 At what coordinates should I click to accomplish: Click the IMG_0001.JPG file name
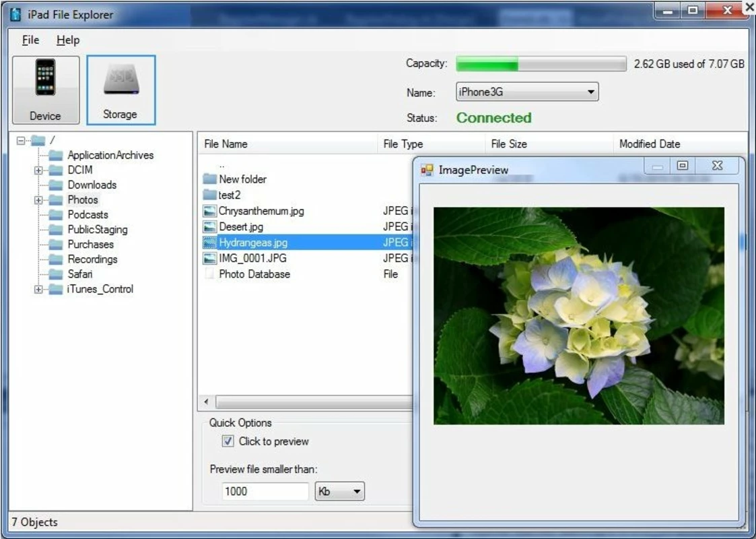(x=252, y=258)
